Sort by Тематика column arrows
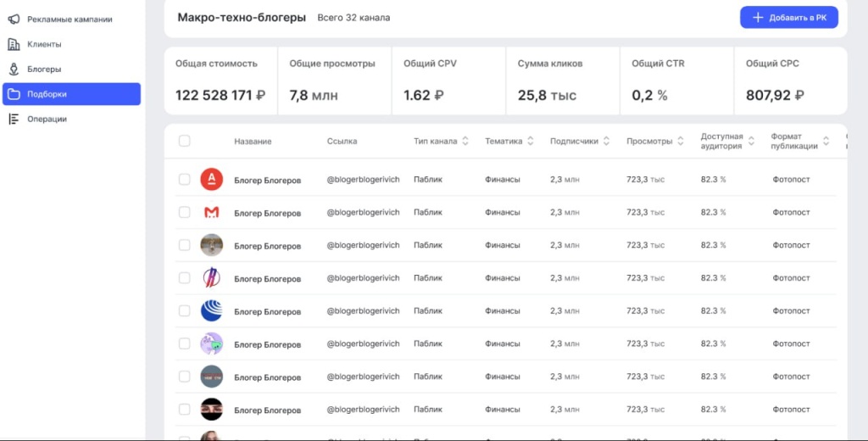This screenshot has width=868, height=441. pyautogui.click(x=531, y=142)
